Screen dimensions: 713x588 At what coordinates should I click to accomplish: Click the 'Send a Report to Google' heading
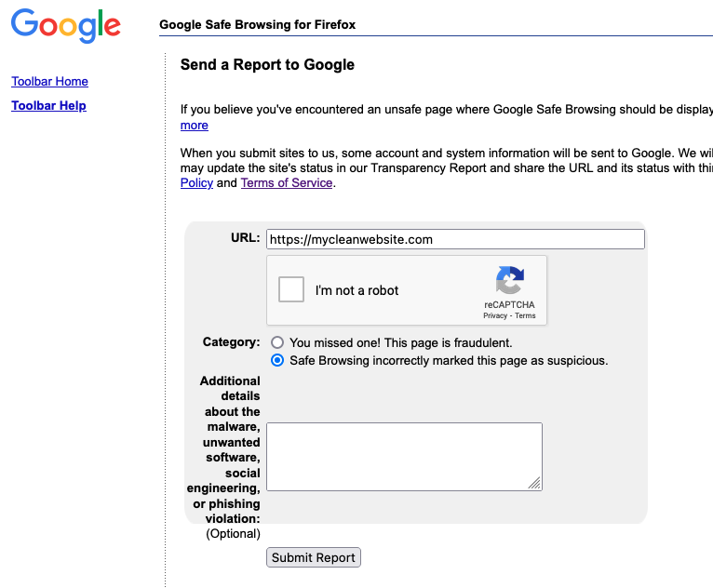(x=267, y=64)
